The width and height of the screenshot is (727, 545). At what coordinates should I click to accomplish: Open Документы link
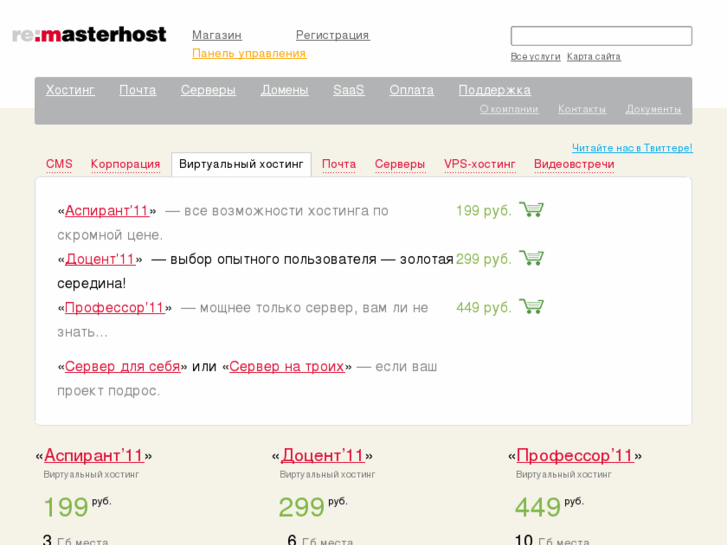pos(653,109)
